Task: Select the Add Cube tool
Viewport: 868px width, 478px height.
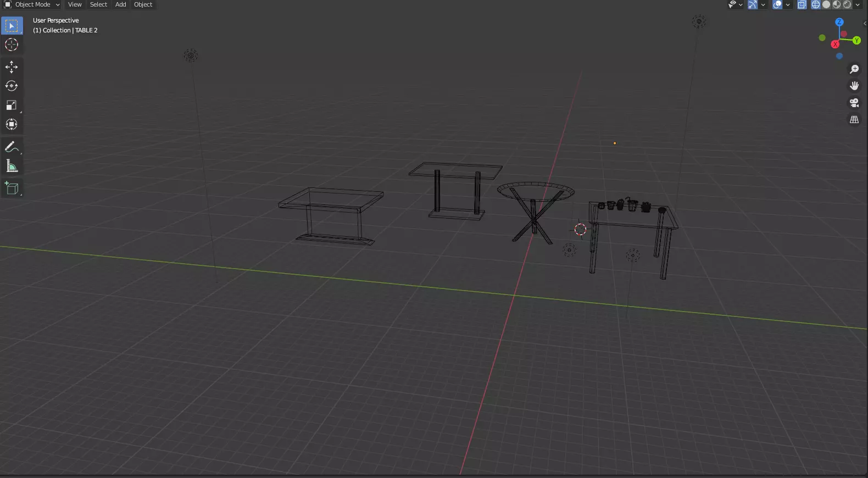Action: coord(12,188)
